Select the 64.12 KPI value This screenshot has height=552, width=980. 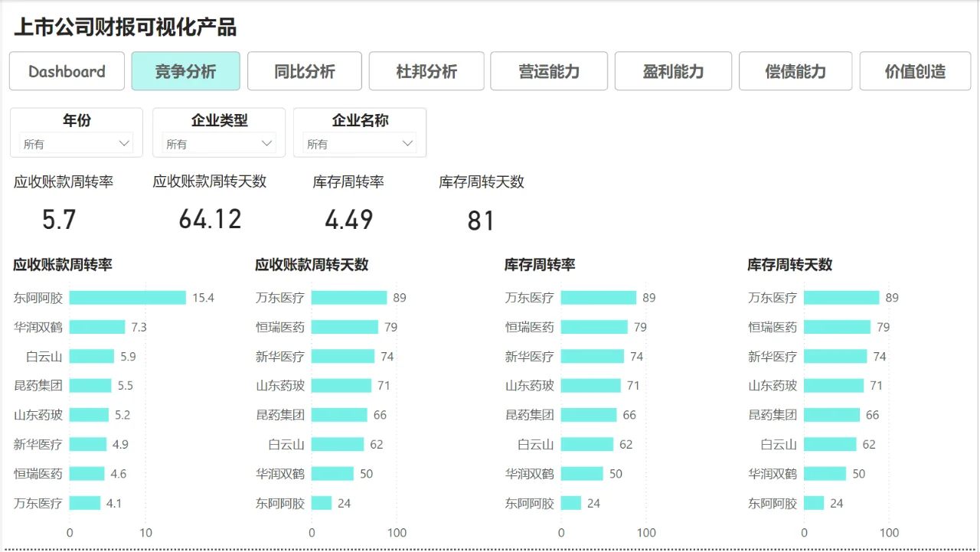(x=210, y=220)
